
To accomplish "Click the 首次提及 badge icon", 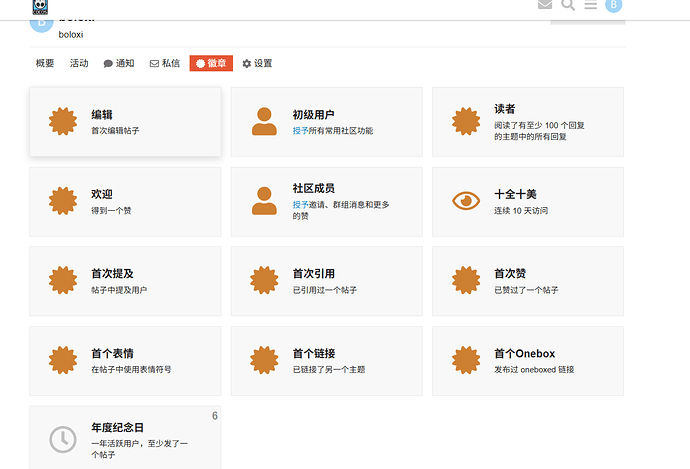I will tap(63, 280).
